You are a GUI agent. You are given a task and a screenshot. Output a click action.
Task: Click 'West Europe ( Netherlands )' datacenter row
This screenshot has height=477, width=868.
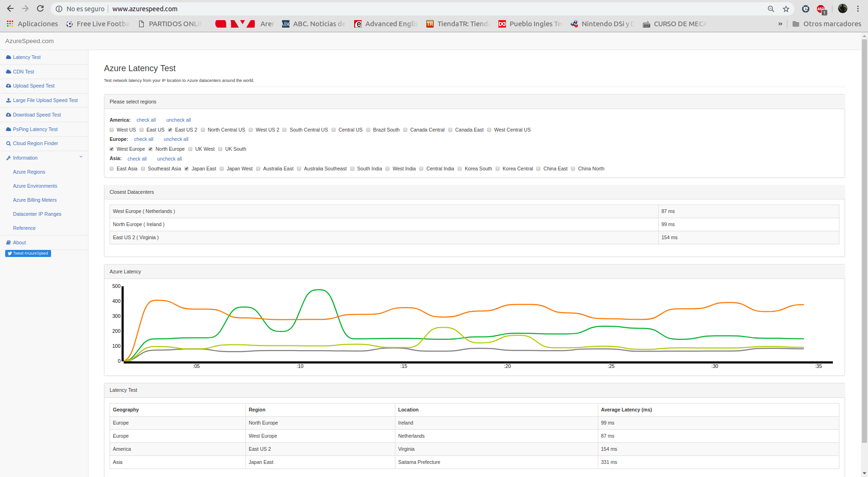click(x=474, y=211)
